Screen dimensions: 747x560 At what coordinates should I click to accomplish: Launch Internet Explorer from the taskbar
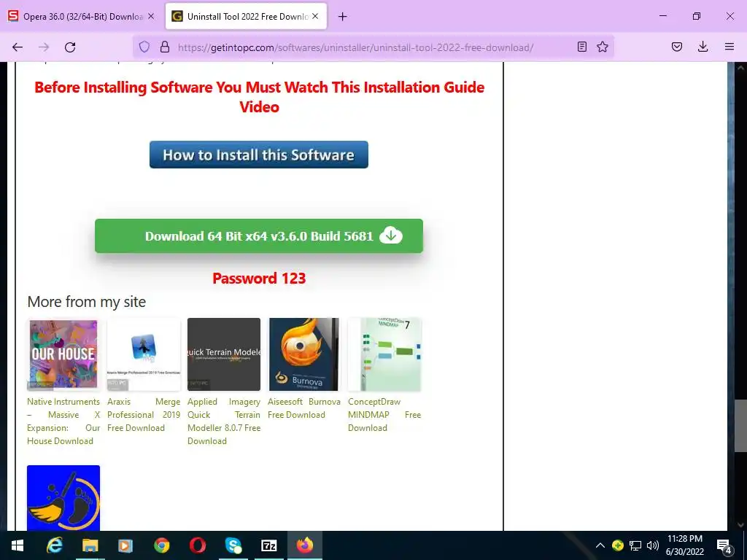coord(54,545)
